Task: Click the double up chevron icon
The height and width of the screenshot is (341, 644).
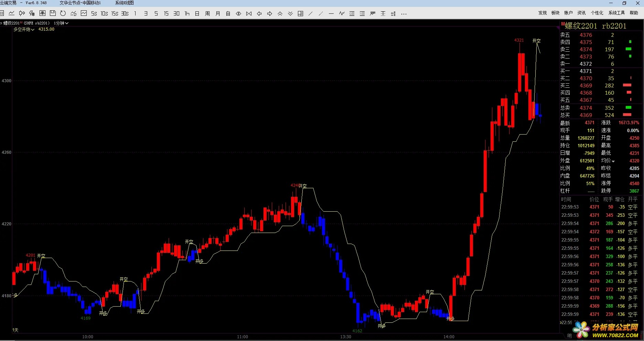Action: coord(280,13)
